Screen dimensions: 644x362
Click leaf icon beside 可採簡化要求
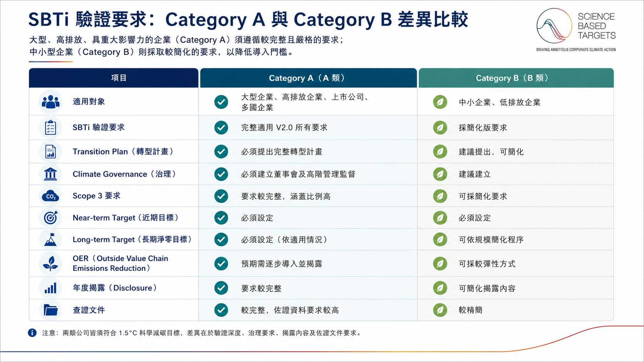click(440, 196)
